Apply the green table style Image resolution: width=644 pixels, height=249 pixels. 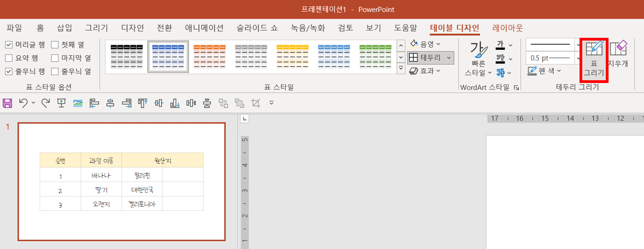click(x=375, y=56)
